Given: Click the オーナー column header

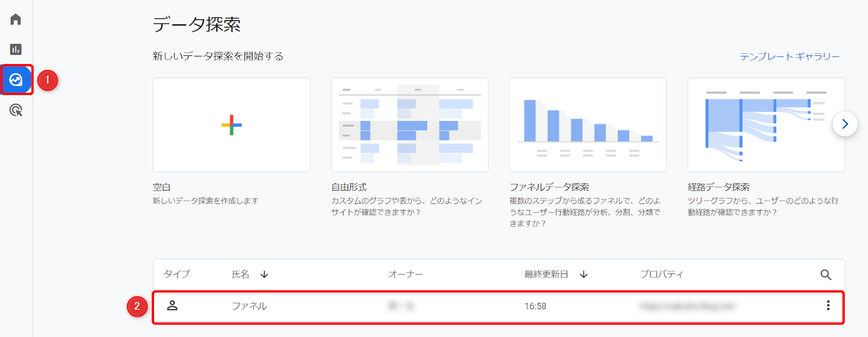Looking at the screenshot, I should pos(405,275).
